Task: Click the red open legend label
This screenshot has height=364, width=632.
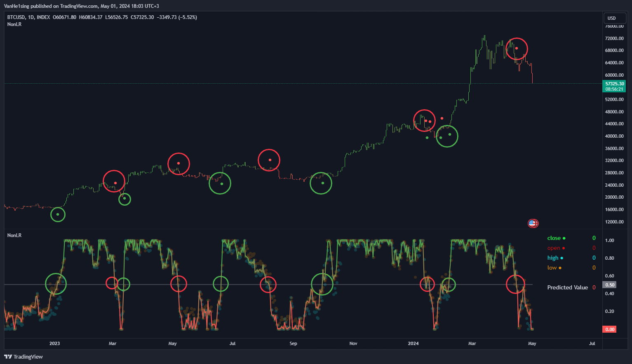Action: [556, 248]
